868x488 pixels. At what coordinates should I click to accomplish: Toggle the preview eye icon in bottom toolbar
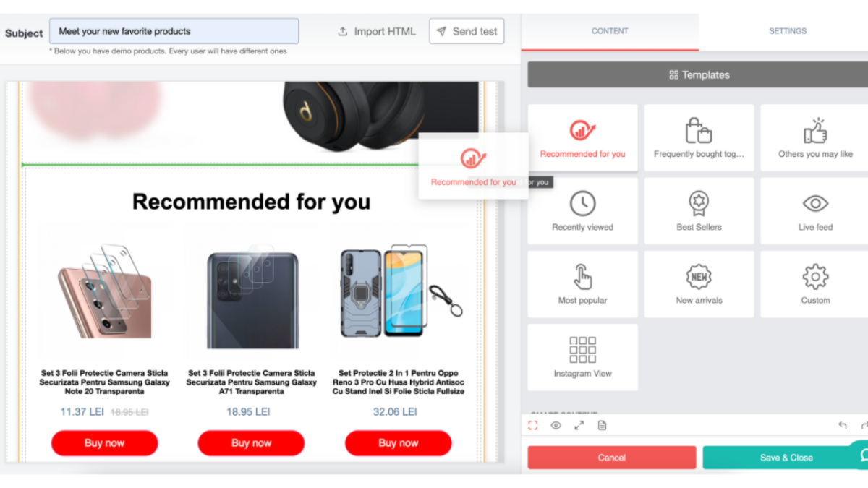[556, 426]
